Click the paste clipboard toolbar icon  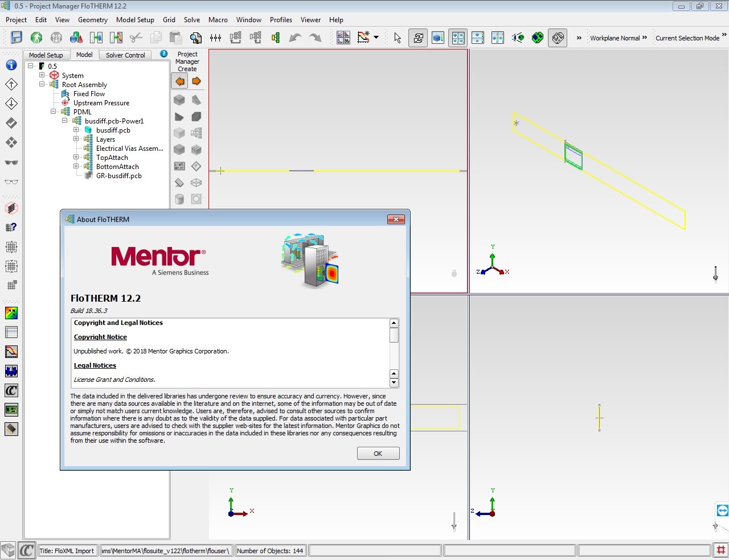pyautogui.click(x=175, y=38)
